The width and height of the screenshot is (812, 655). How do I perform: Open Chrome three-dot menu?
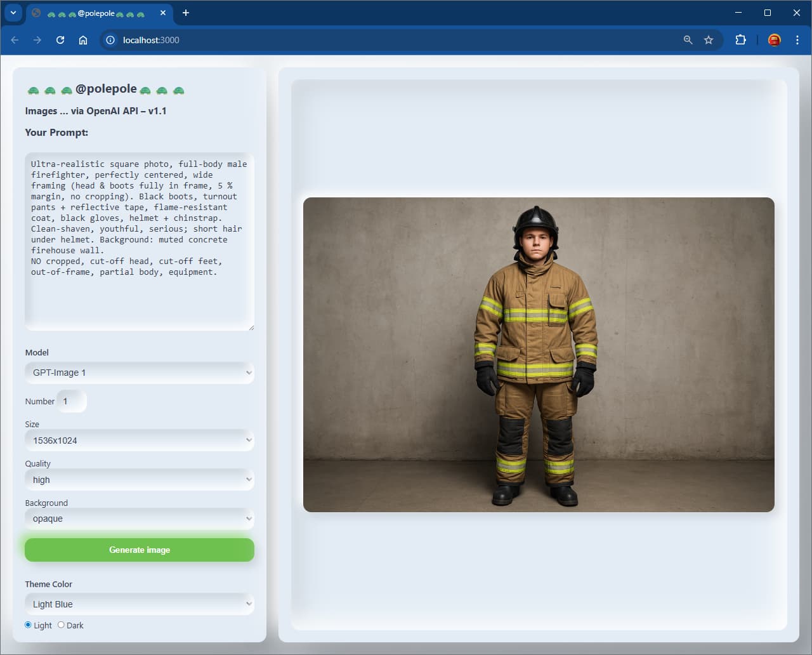point(797,40)
